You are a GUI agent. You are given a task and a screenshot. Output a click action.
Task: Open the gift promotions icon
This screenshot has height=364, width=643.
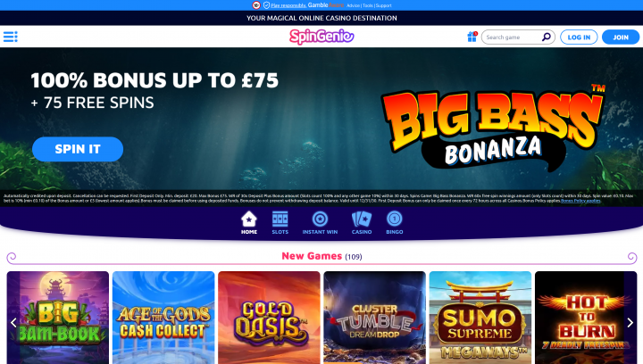pyautogui.click(x=472, y=37)
